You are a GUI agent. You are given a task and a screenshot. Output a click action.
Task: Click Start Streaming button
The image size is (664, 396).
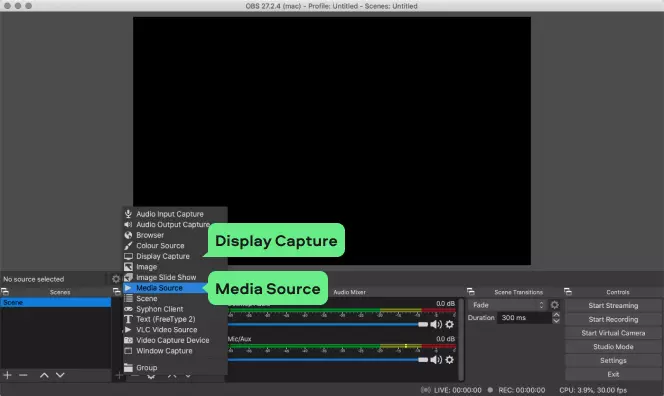point(613,305)
